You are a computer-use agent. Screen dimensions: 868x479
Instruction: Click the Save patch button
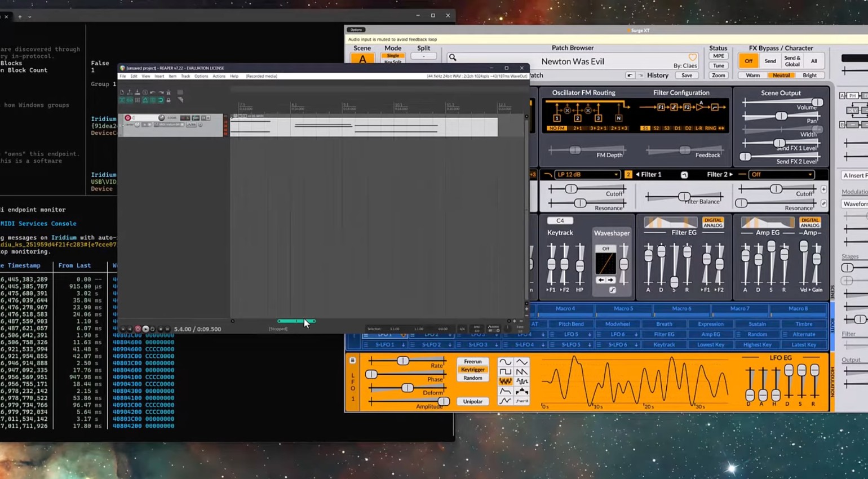[x=687, y=76]
